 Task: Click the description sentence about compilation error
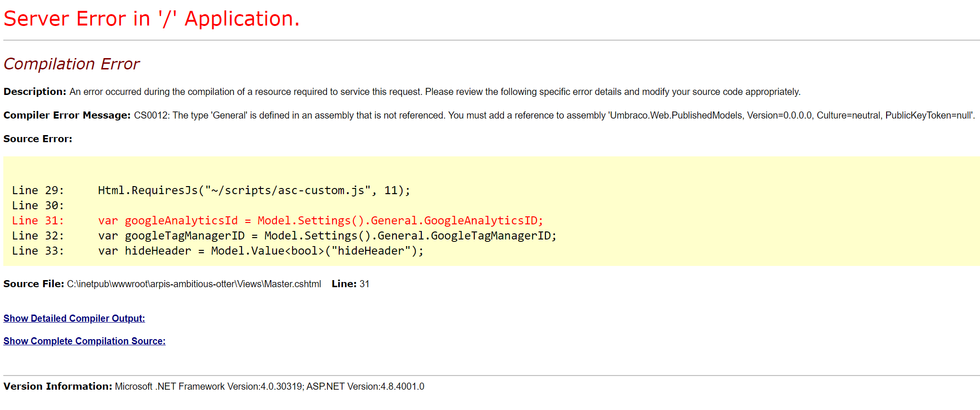435,92
